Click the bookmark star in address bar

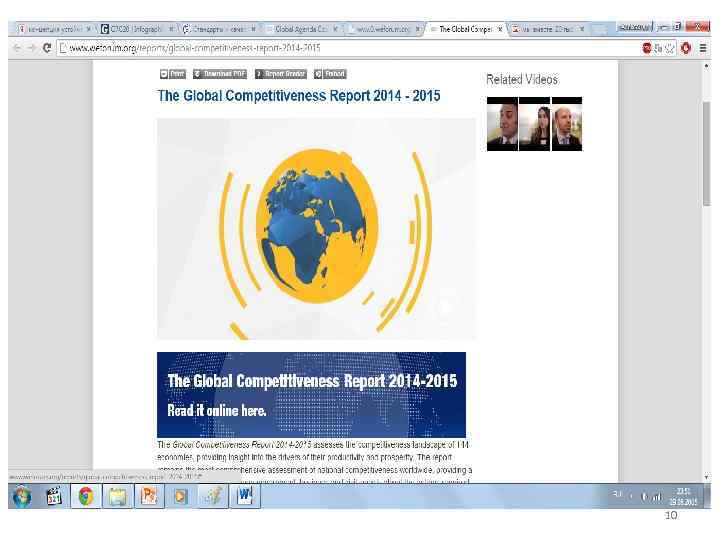pyautogui.click(x=670, y=48)
